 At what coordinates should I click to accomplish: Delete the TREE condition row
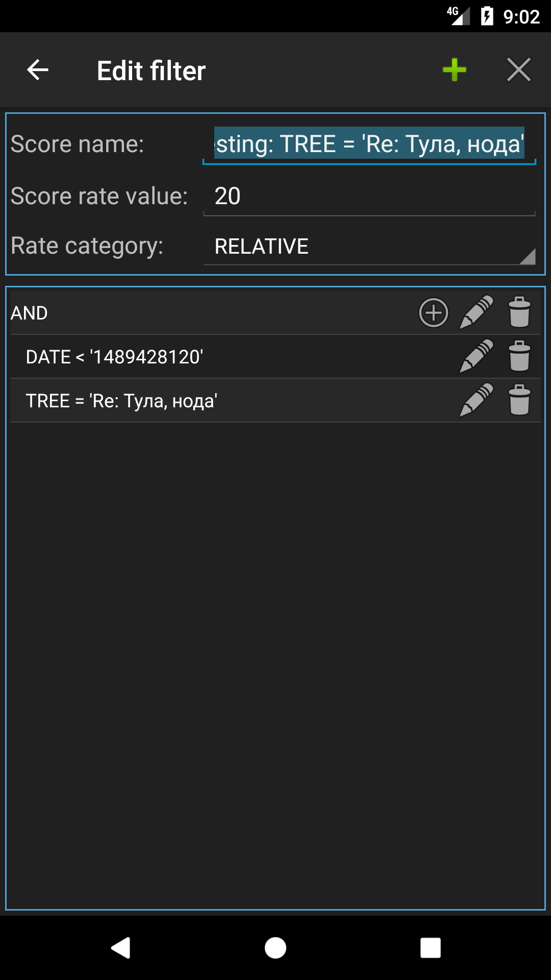[x=519, y=400]
